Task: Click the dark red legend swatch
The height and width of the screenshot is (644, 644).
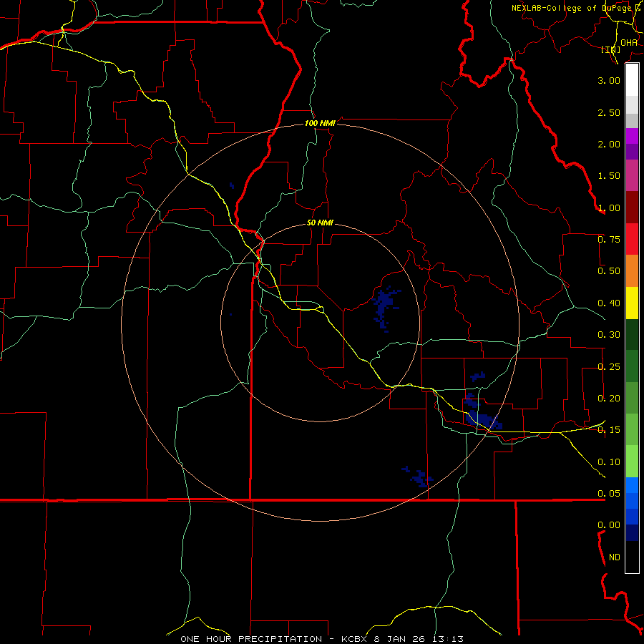Action: (632, 208)
